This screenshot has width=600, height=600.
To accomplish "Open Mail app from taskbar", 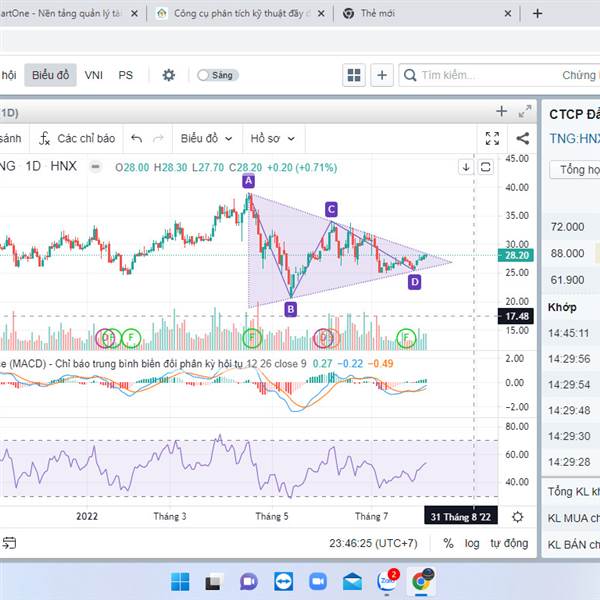I will point(352,582).
